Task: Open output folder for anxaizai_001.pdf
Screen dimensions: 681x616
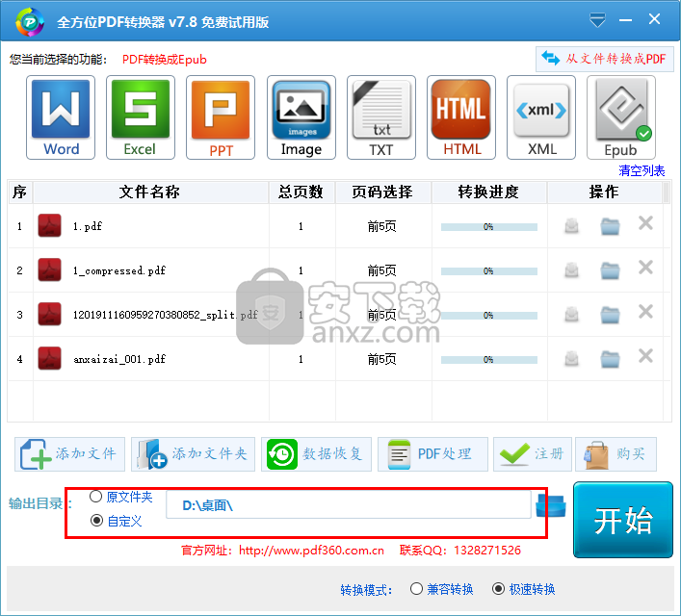Action: coord(610,359)
